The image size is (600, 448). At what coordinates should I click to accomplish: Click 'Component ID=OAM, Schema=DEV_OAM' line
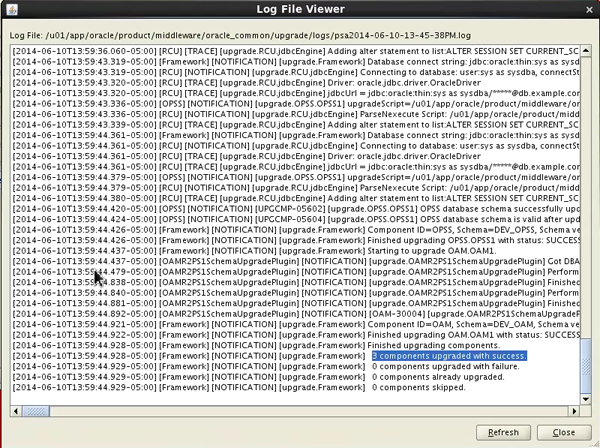[296, 324]
